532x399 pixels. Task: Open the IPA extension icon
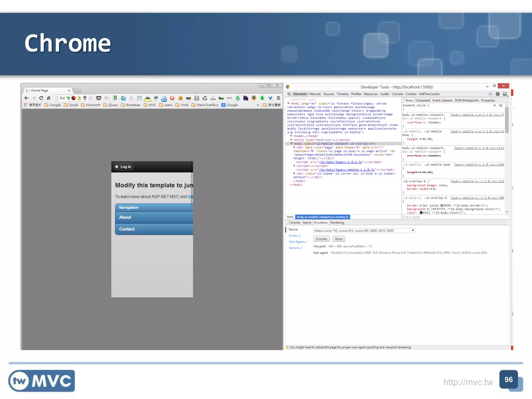tap(164, 98)
